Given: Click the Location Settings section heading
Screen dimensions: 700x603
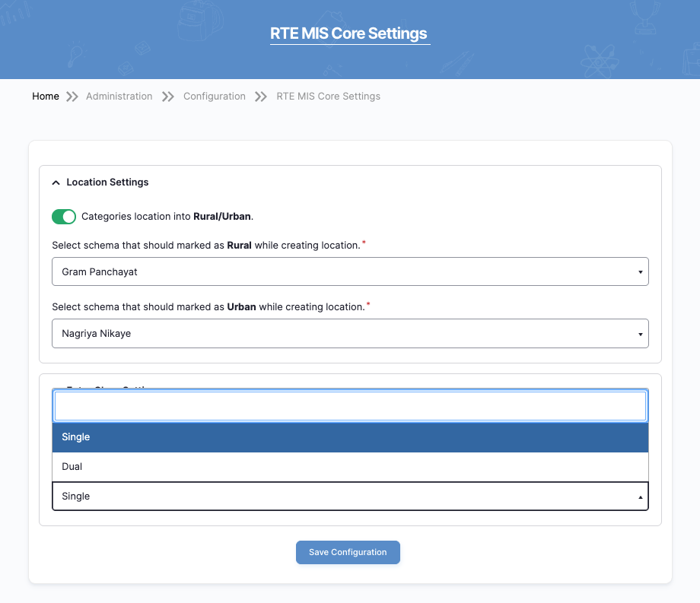Looking at the screenshot, I should [107, 182].
